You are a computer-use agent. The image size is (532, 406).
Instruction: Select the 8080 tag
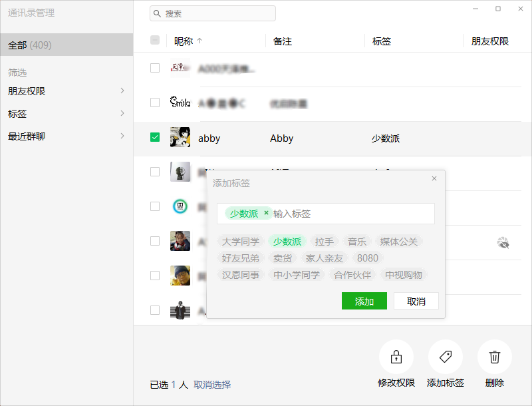point(368,258)
